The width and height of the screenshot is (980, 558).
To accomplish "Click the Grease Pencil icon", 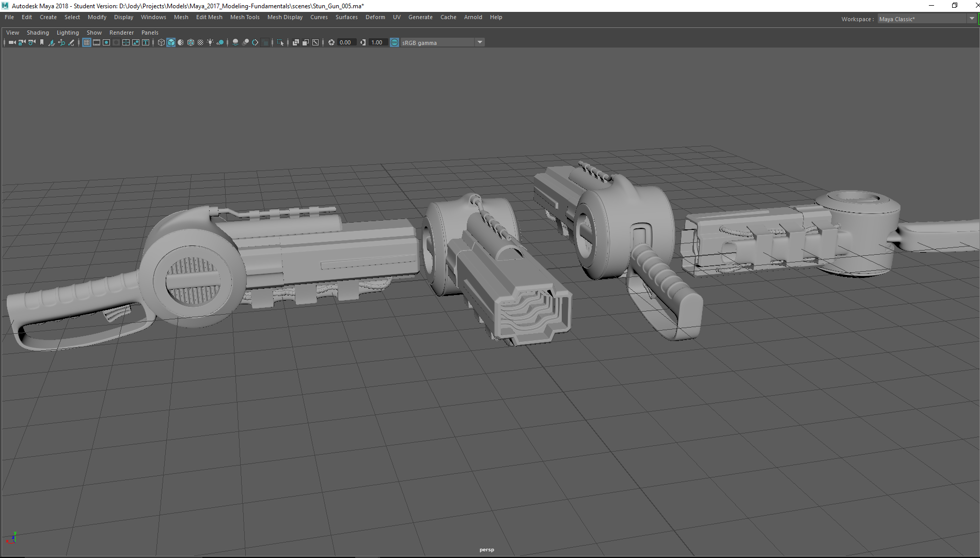I will tap(71, 42).
